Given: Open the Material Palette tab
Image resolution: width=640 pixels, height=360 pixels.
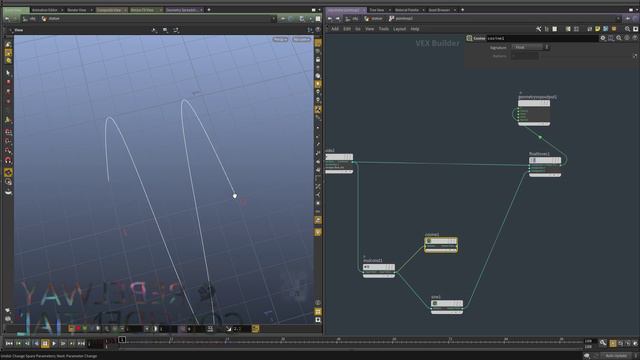Looking at the screenshot, I should tap(407, 10).
